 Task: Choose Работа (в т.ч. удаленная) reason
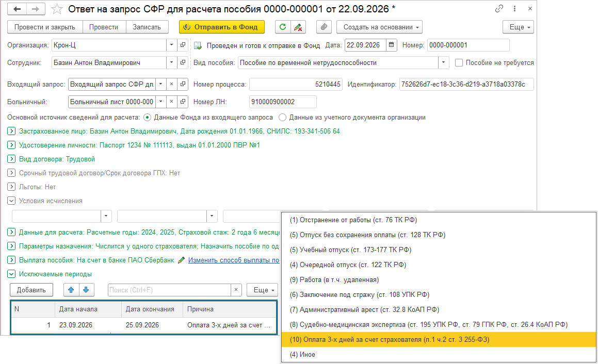tap(439, 280)
